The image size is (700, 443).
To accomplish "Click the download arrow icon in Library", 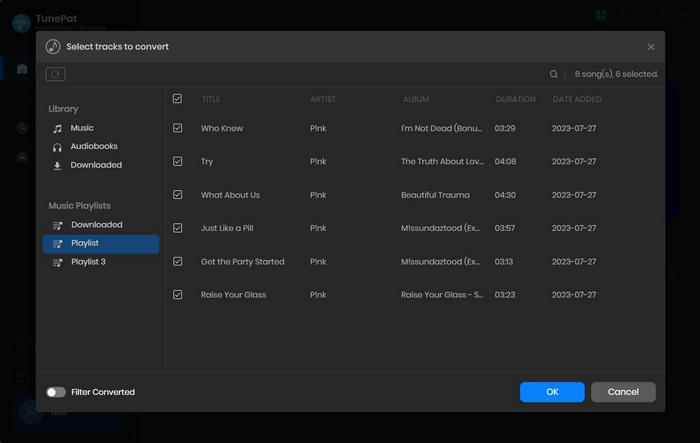I will pyautogui.click(x=57, y=166).
